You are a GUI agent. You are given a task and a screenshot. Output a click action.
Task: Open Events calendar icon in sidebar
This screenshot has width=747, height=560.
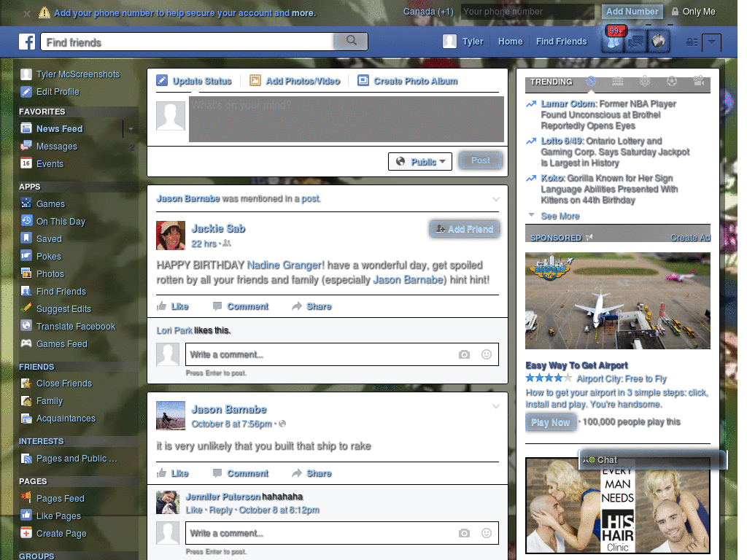click(x=26, y=163)
